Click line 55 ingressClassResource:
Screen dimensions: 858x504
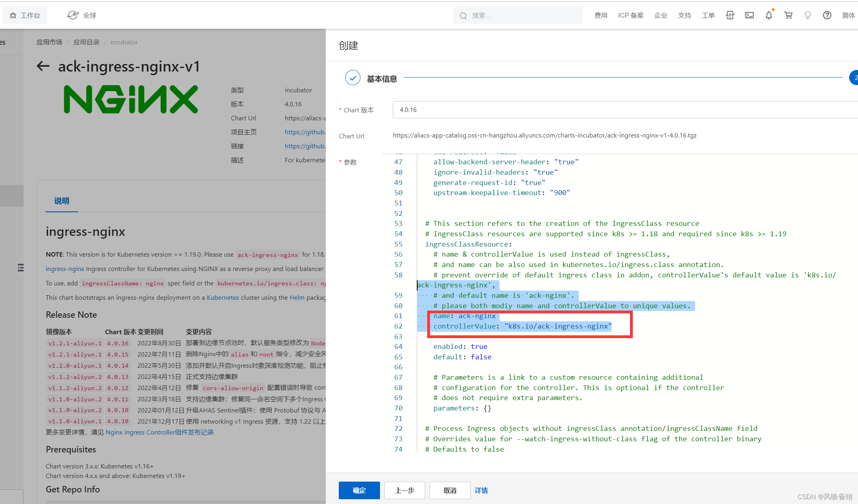tap(468, 244)
